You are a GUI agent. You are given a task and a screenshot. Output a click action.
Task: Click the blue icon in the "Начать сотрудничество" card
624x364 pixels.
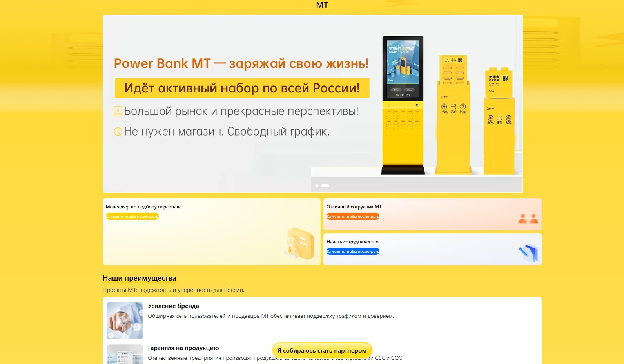[529, 253]
